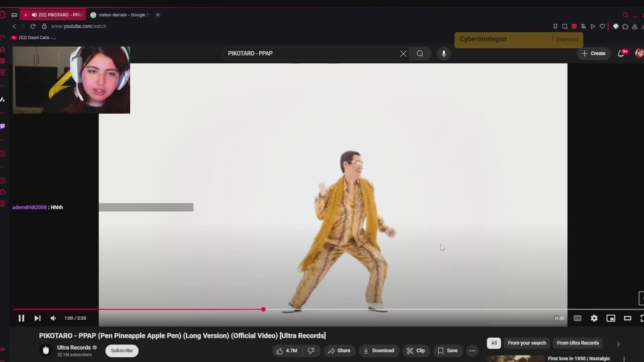Open options for First love in 1950 video

624,359
